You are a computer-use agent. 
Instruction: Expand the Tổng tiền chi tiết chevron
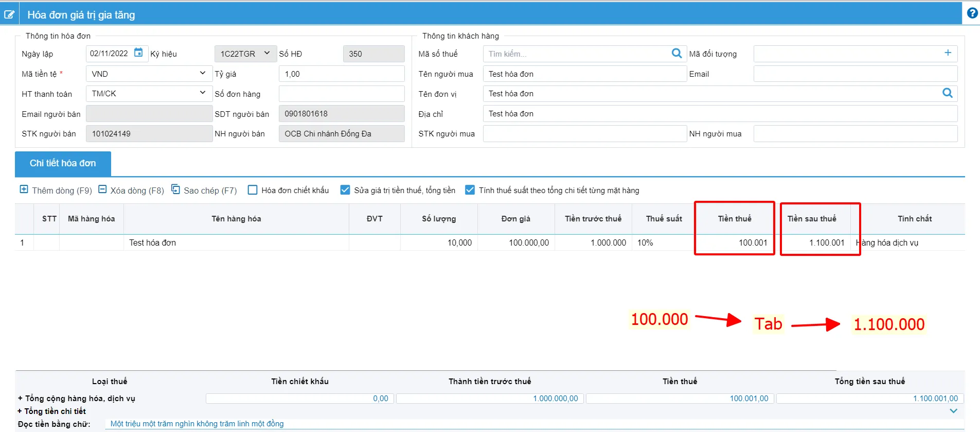953,411
